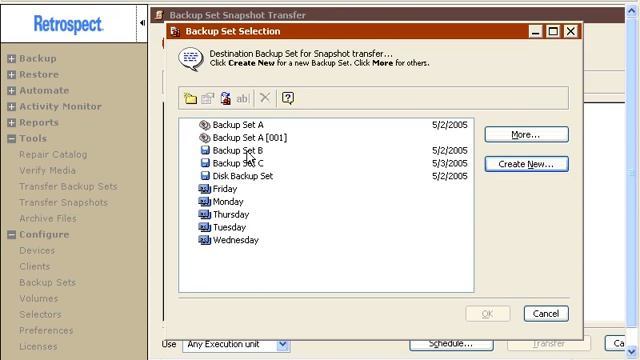Open Selectors under Configure
Viewport: 640px width, 360px height.
pyautogui.click(x=40, y=314)
